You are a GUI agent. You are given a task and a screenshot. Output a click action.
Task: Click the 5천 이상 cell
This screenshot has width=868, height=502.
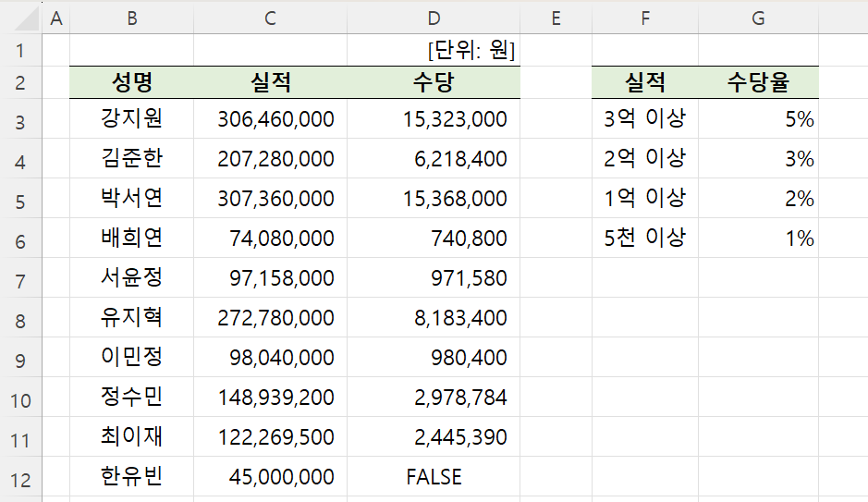(x=645, y=238)
